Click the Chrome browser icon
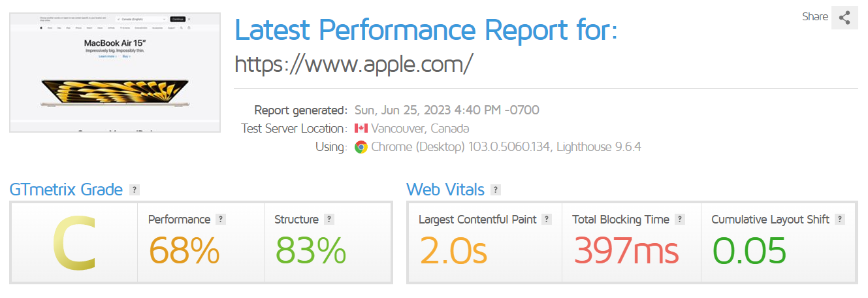This screenshot has width=868, height=298. [361, 147]
